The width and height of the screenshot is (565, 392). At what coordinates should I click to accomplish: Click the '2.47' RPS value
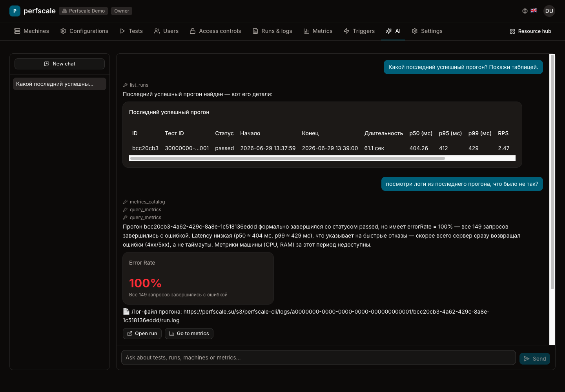504,148
